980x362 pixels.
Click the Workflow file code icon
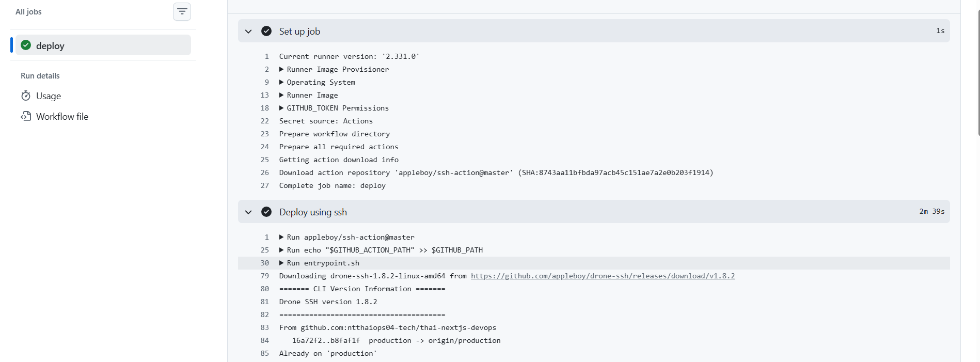[x=26, y=116]
